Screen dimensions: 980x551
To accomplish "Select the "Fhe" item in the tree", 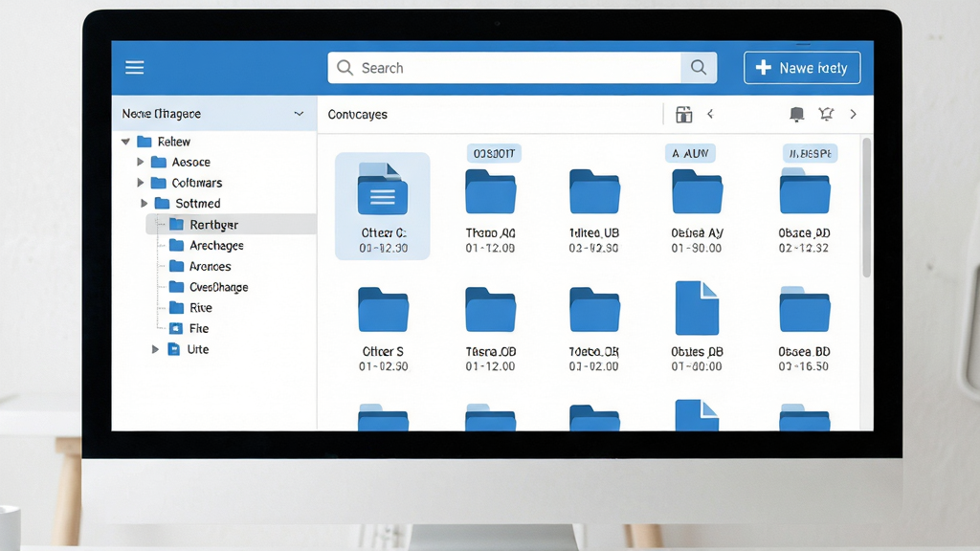I will [x=199, y=329].
